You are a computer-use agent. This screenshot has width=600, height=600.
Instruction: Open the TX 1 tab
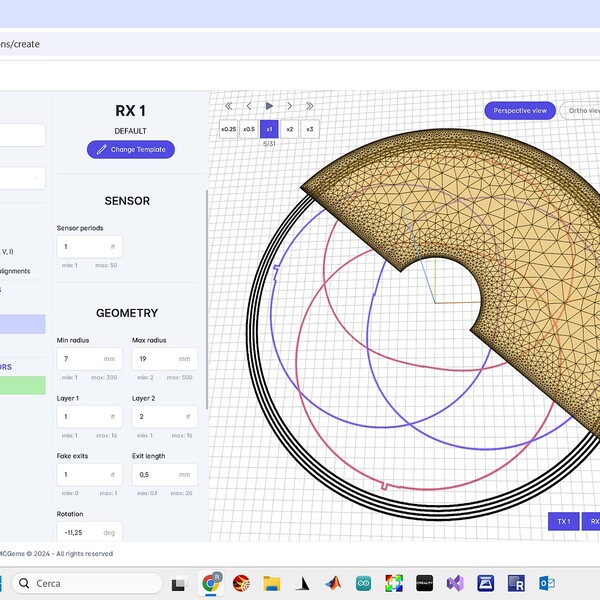[563, 521]
